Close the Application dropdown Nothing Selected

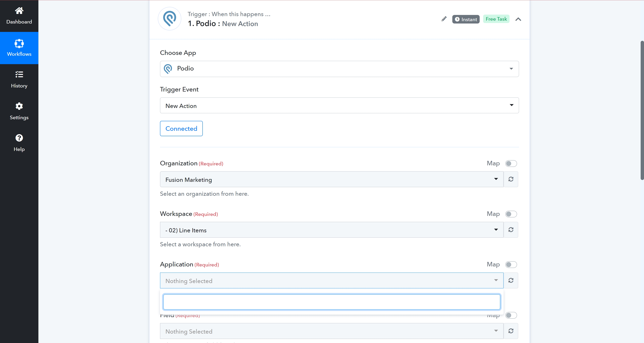[x=332, y=280]
